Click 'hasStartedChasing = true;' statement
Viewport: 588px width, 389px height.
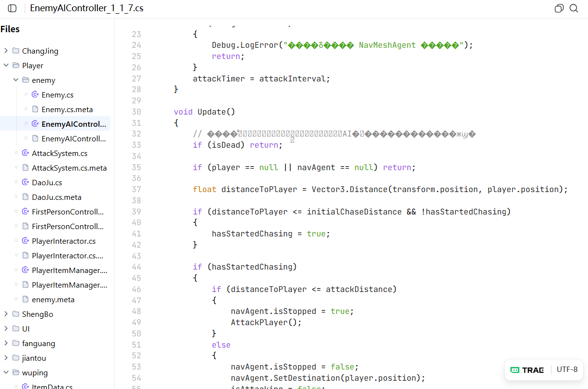click(x=271, y=233)
